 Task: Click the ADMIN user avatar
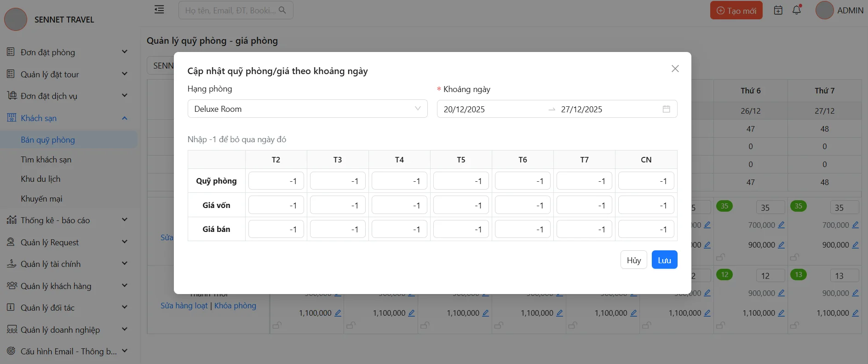tap(824, 10)
